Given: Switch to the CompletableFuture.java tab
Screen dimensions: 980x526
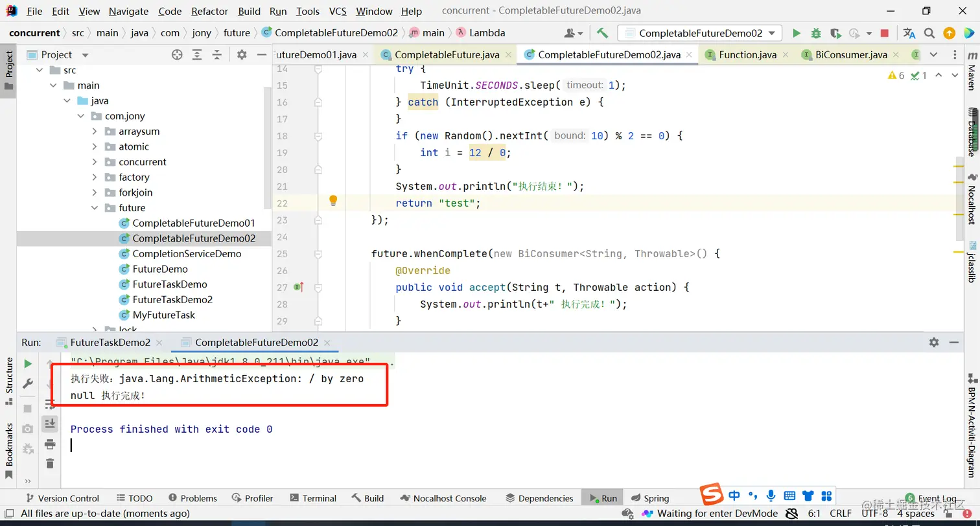Looking at the screenshot, I should (x=447, y=55).
